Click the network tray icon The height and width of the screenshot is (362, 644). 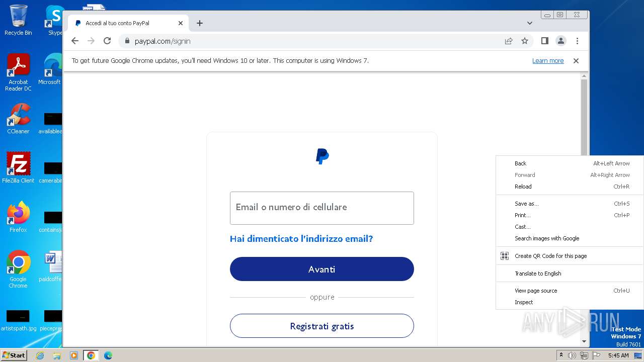tap(584, 355)
